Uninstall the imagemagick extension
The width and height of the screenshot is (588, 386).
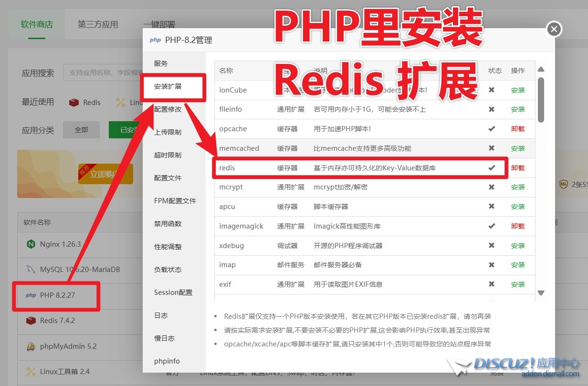tap(518, 226)
